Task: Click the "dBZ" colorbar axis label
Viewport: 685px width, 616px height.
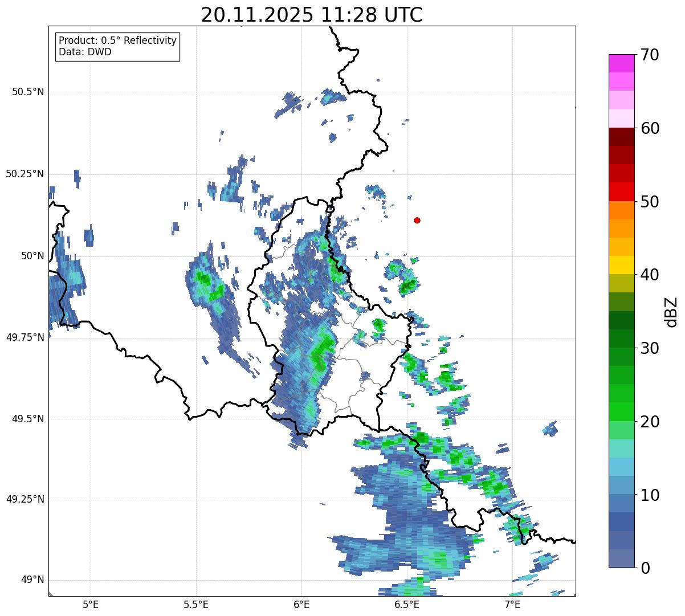Action: [671, 312]
